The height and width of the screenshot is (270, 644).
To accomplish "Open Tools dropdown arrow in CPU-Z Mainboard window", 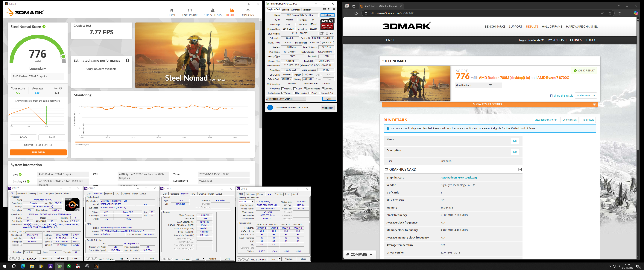I will (x=127, y=259).
